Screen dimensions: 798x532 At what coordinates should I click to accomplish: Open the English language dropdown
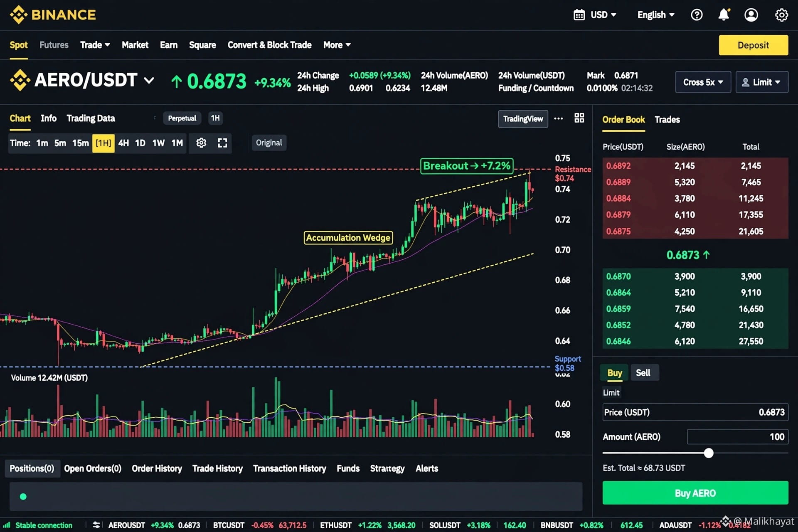click(656, 15)
